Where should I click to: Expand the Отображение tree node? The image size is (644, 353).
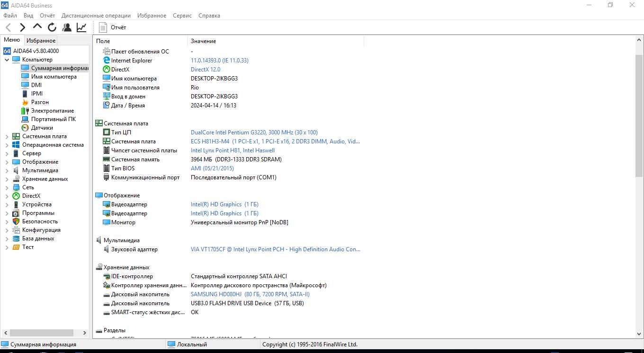7,162
